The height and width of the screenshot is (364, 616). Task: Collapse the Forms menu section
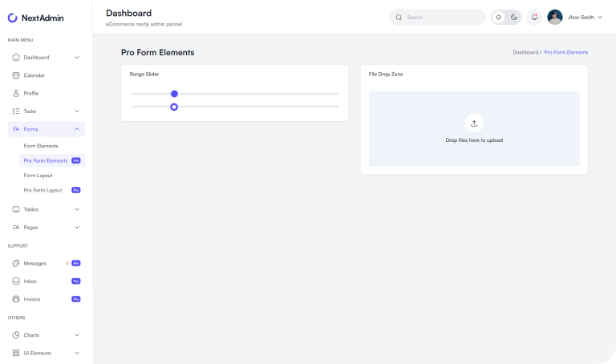pyautogui.click(x=77, y=129)
